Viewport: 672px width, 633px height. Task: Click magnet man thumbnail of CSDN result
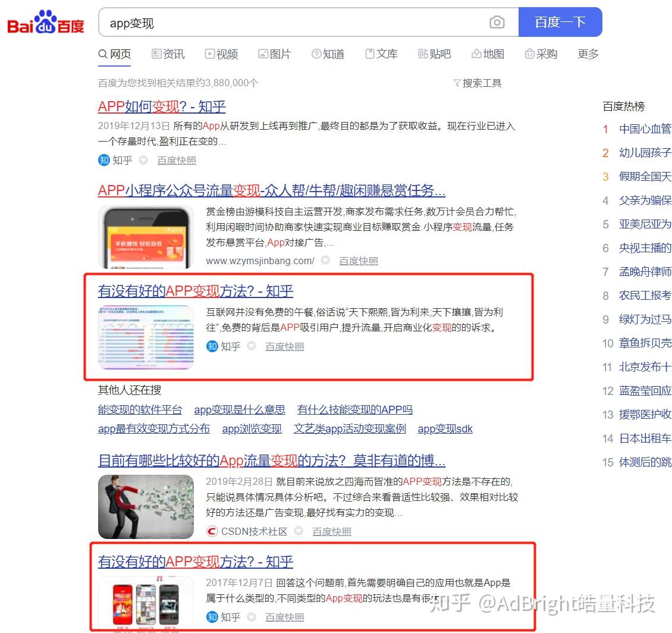point(146,506)
